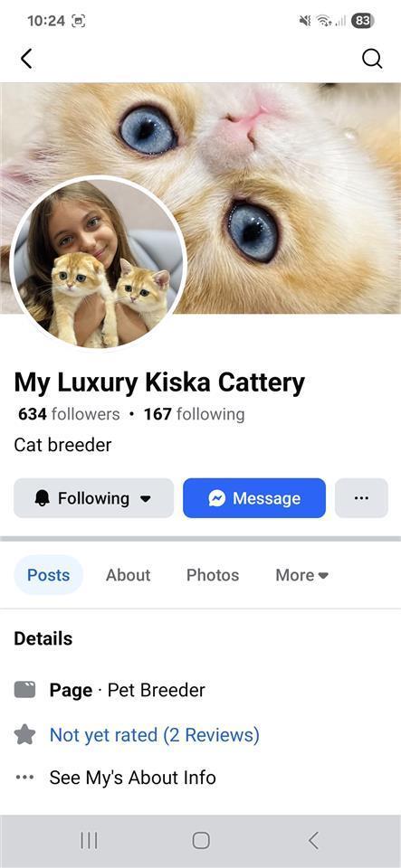Image resolution: width=401 pixels, height=868 pixels.
Task: Open Android recent apps button
Action: point(89,841)
